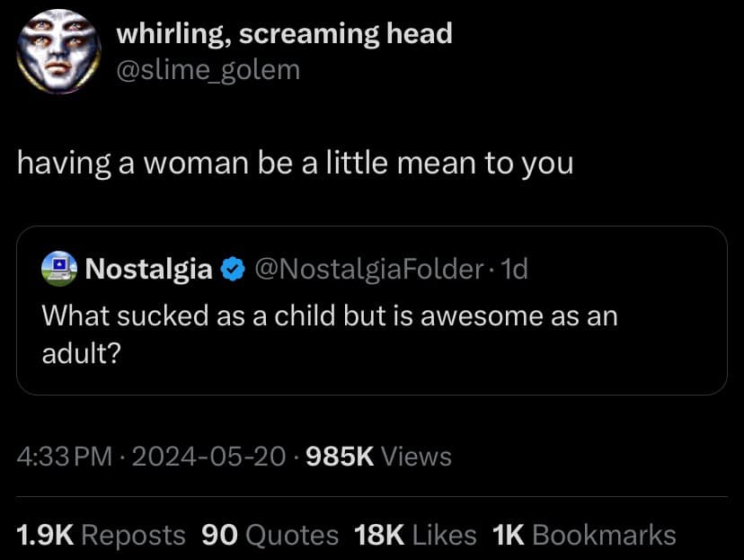Viewport: 744px width, 560px height.
Task: View the 1.9K Reposts list
Action: click(101, 536)
